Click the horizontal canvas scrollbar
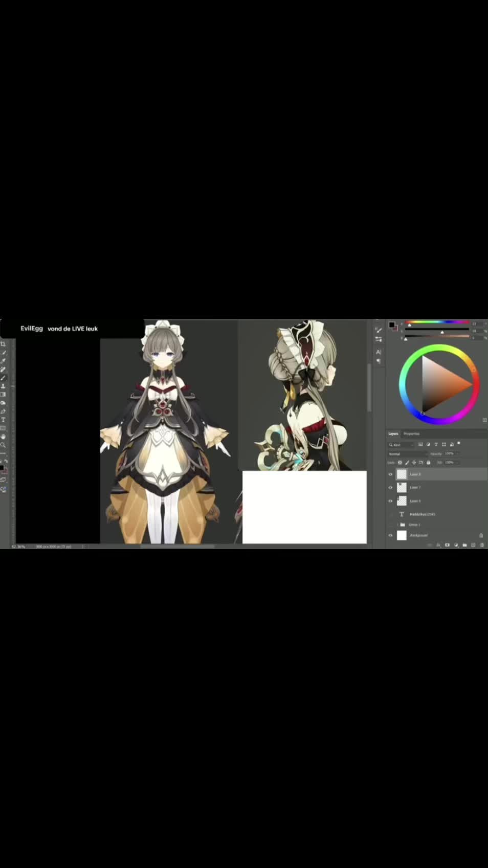Viewport: 488px width, 868px height. [178, 547]
